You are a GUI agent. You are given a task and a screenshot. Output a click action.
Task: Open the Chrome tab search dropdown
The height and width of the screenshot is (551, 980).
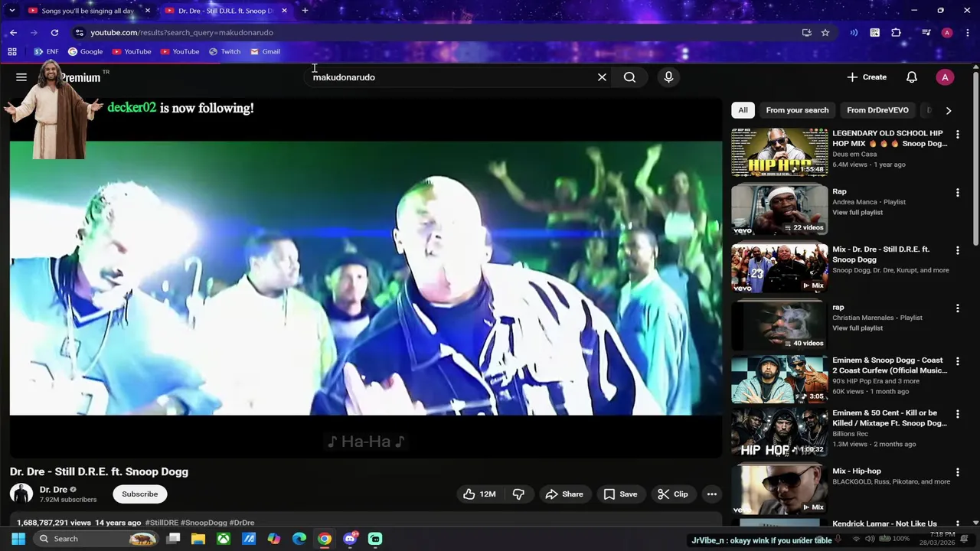(x=11, y=11)
